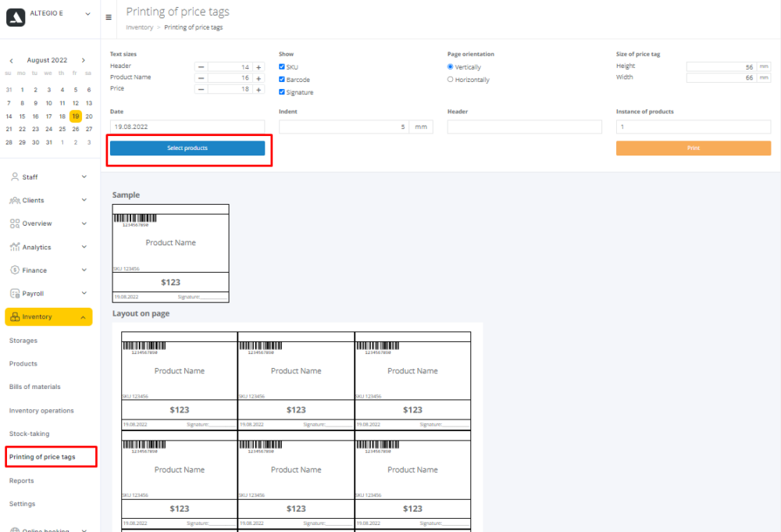This screenshot has height=532, width=781.
Task: Click the Payroll calculator icon
Action: [x=14, y=294]
